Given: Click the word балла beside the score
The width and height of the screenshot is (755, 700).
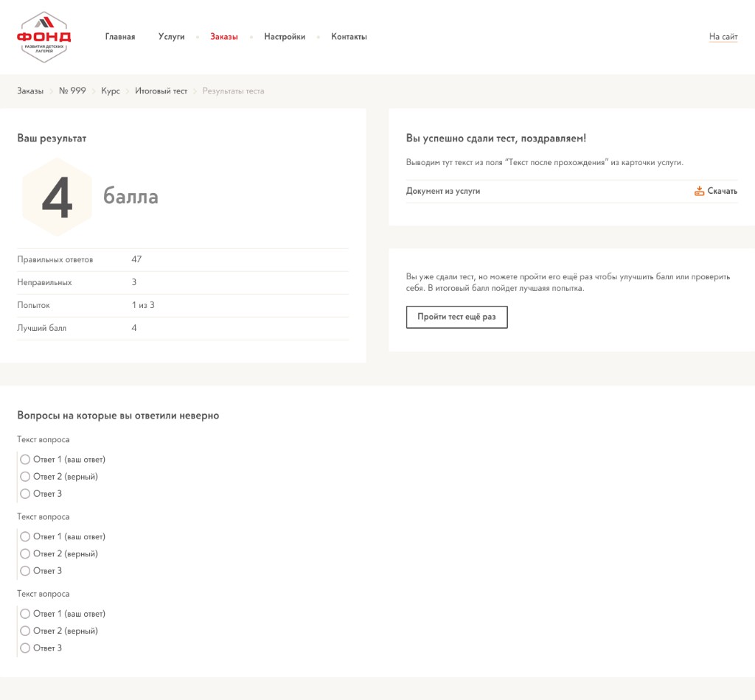Looking at the screenshot, I should [x=131, y=197].
